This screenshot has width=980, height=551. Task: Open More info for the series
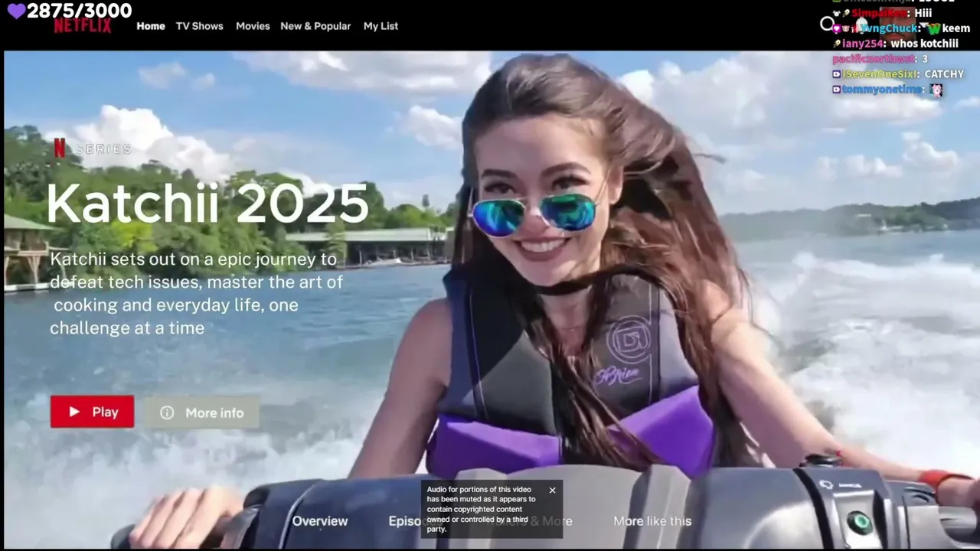point(202,412)
